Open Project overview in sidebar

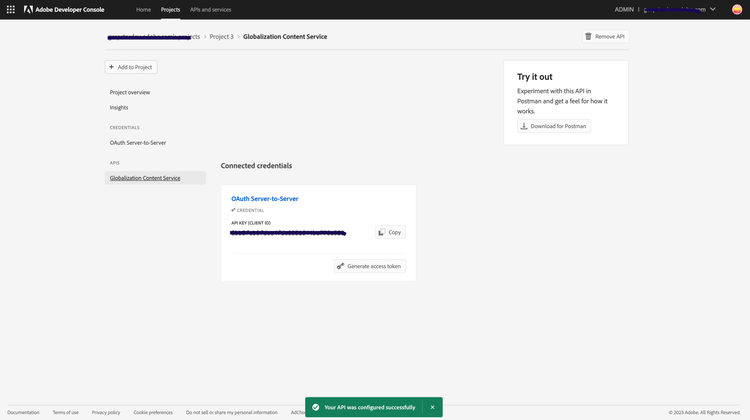click(130, 92)
